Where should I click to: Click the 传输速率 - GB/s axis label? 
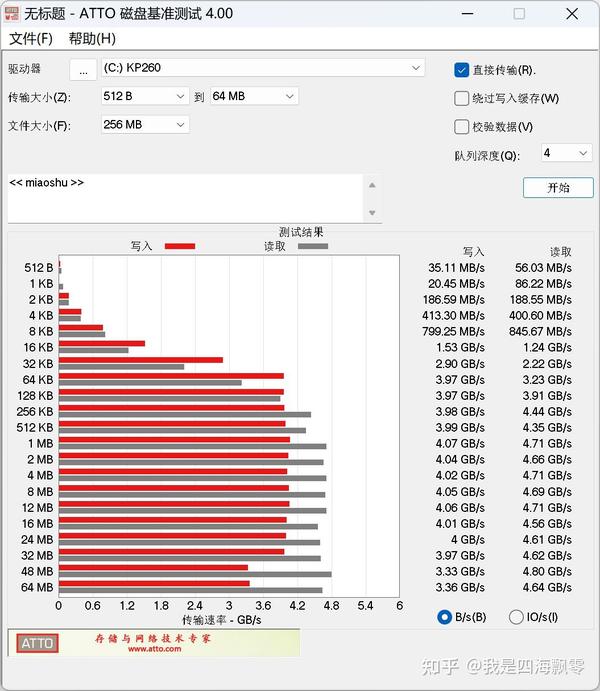pyautogui.click(x=222, y=620)
